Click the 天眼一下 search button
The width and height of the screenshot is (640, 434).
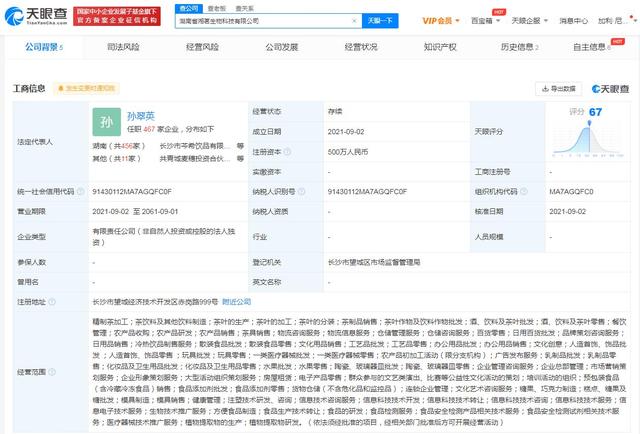click(376, 19)
